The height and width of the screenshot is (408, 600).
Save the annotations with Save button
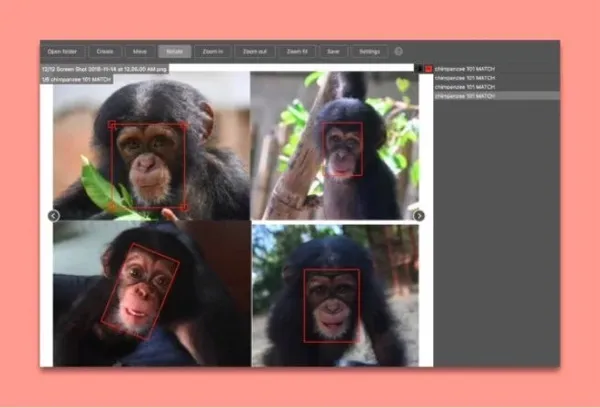tap(333, 51)
